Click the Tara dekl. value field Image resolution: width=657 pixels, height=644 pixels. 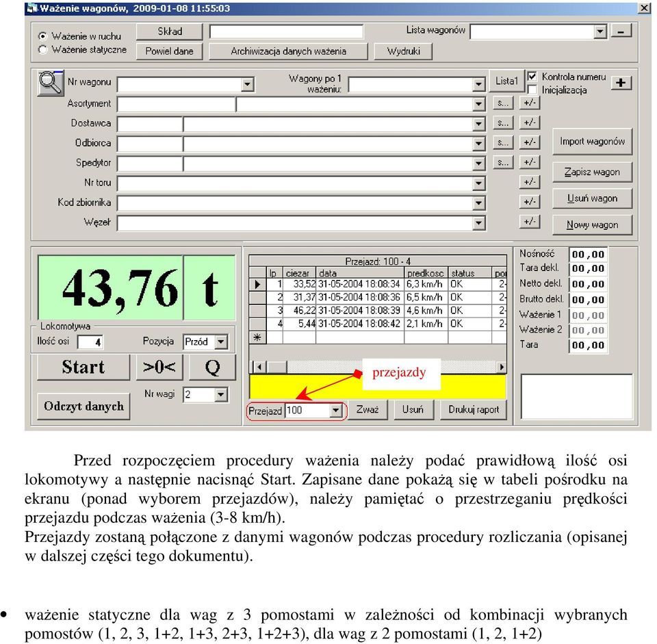(588, 268)
